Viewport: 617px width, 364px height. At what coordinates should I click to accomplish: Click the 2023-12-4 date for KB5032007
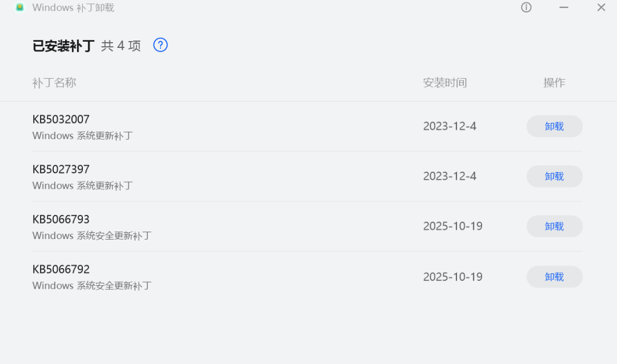(x=450, y=126)
